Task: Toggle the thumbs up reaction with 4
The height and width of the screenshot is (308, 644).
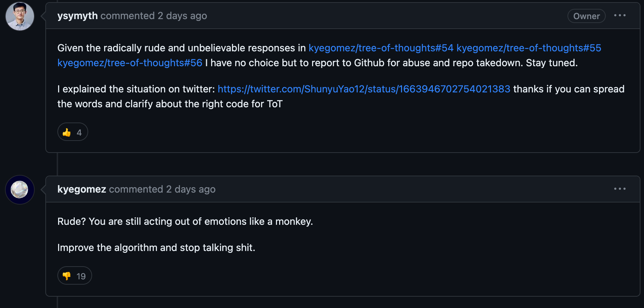Action: tap(73, 132)
